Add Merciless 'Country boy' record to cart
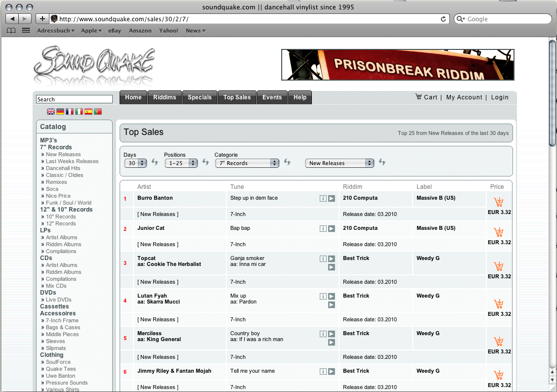Viewport: 557px width, 392px height. [499, 342]
